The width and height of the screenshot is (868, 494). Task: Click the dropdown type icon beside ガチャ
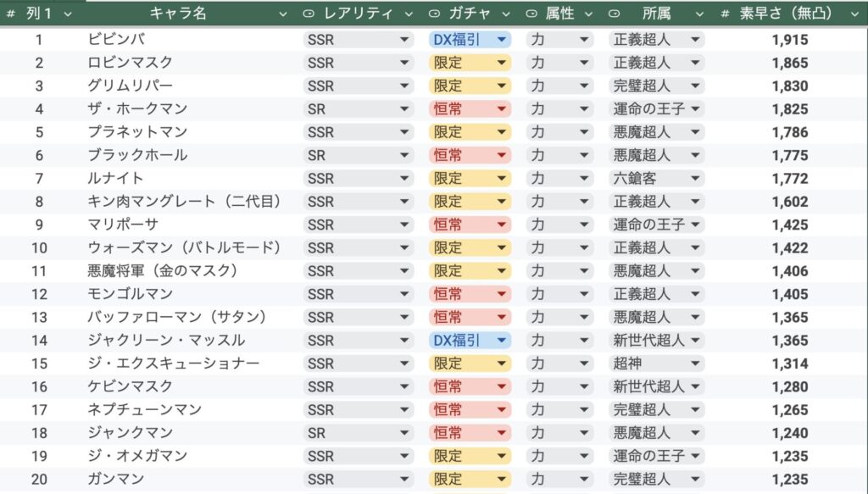click(x=435, y=14)
